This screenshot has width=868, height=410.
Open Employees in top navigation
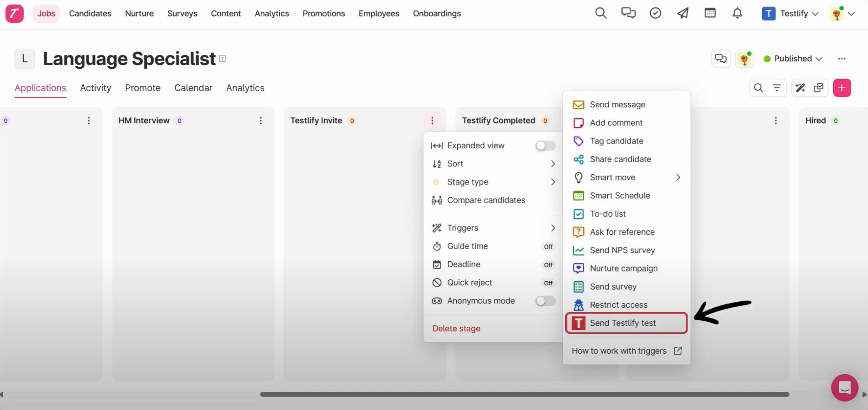pos(379,13)
